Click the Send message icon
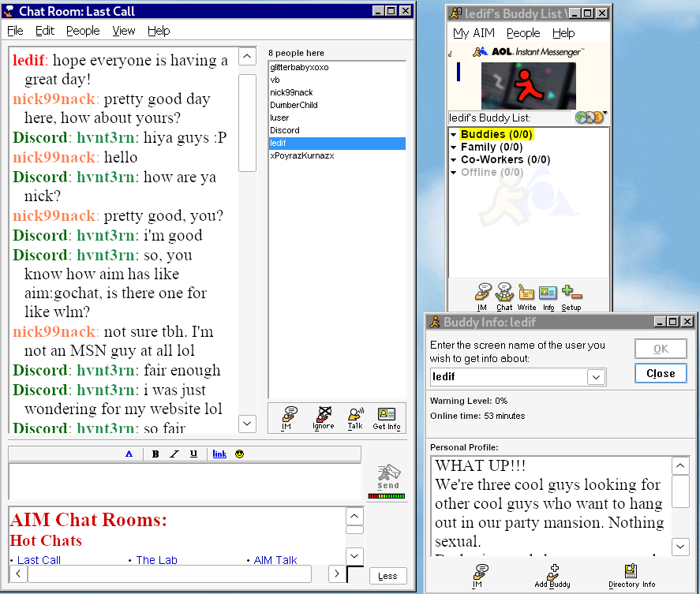This screenshot has height=594, width=700. (388, 476)
